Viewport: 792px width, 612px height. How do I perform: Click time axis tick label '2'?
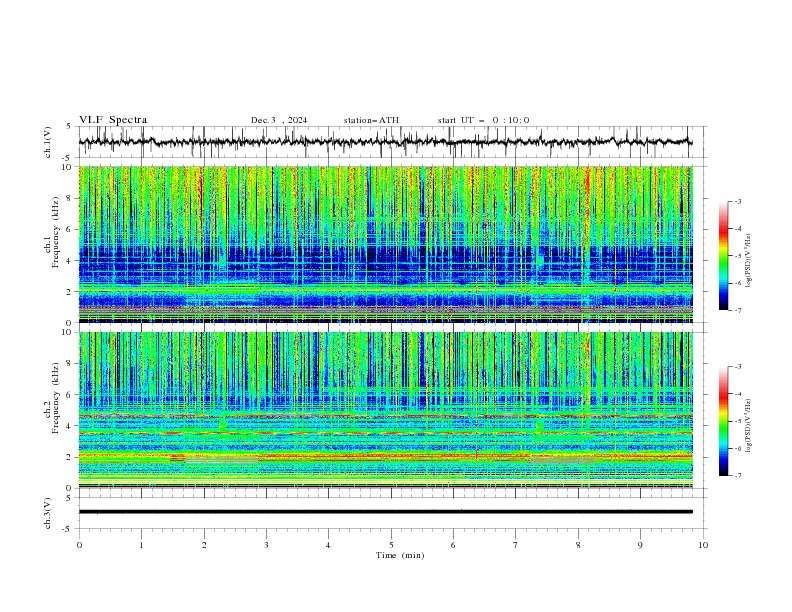(204, 545)
